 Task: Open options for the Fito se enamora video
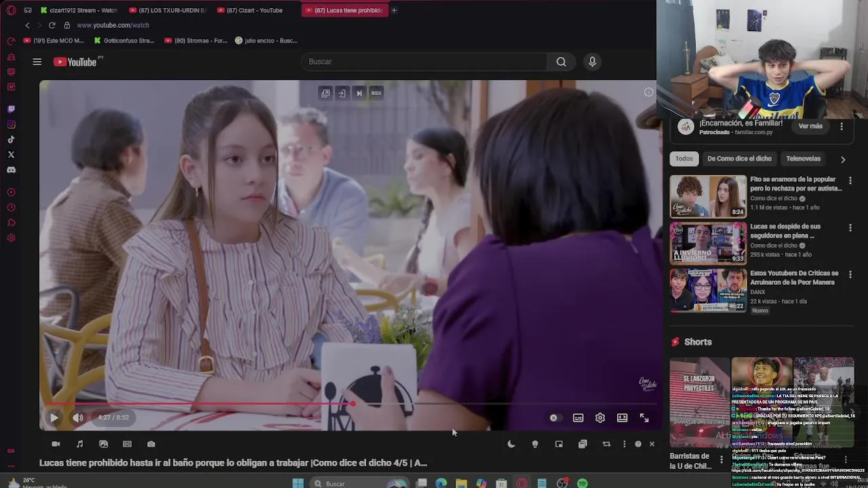pos(850,181)
